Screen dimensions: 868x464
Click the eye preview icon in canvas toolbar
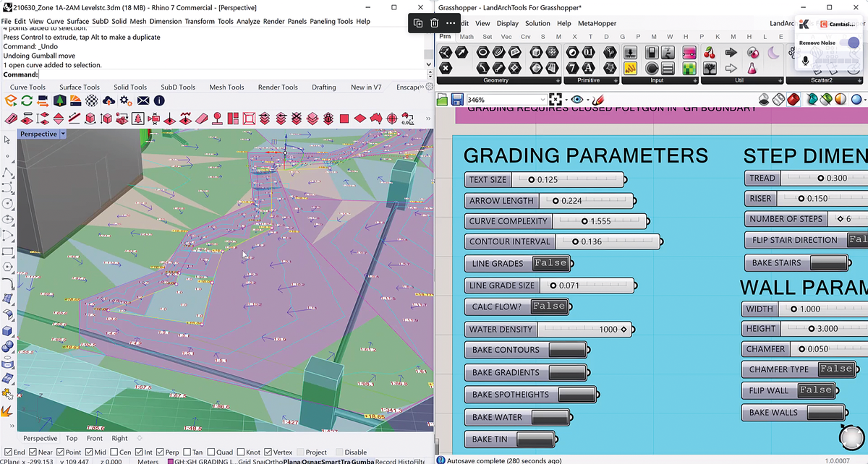(x=577, y=100)
